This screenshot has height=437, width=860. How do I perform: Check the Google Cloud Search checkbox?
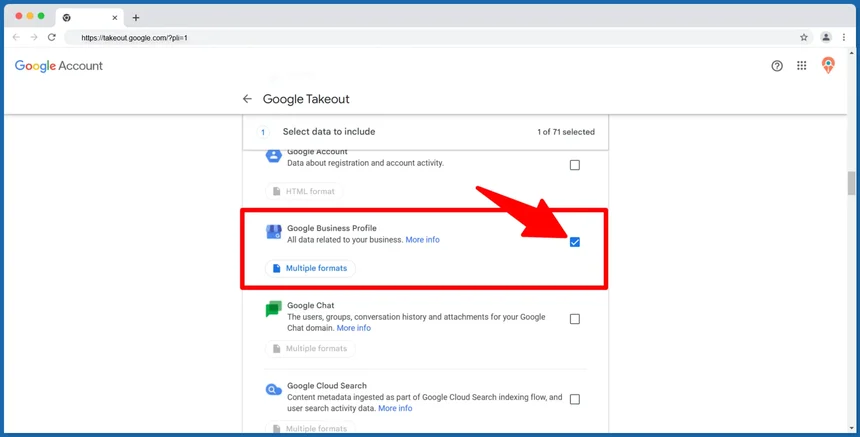point(574,399)
